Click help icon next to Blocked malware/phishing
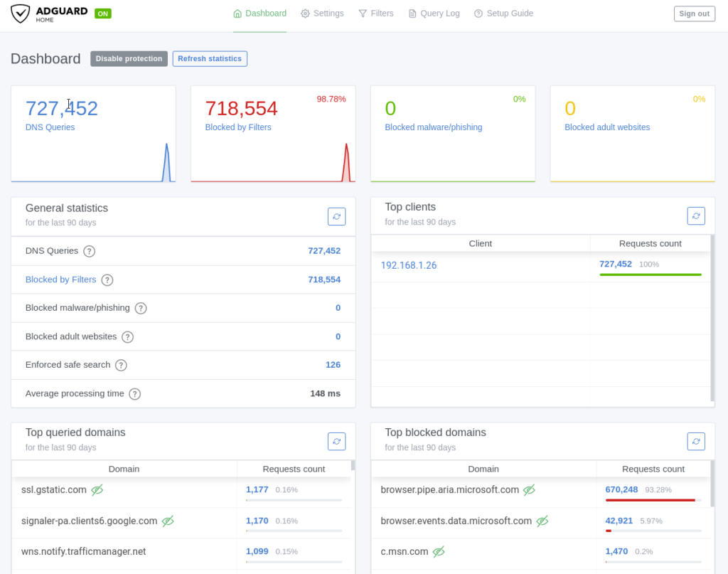Image resolution: width=728 pixels, height=574 pixels. (141, 309)
